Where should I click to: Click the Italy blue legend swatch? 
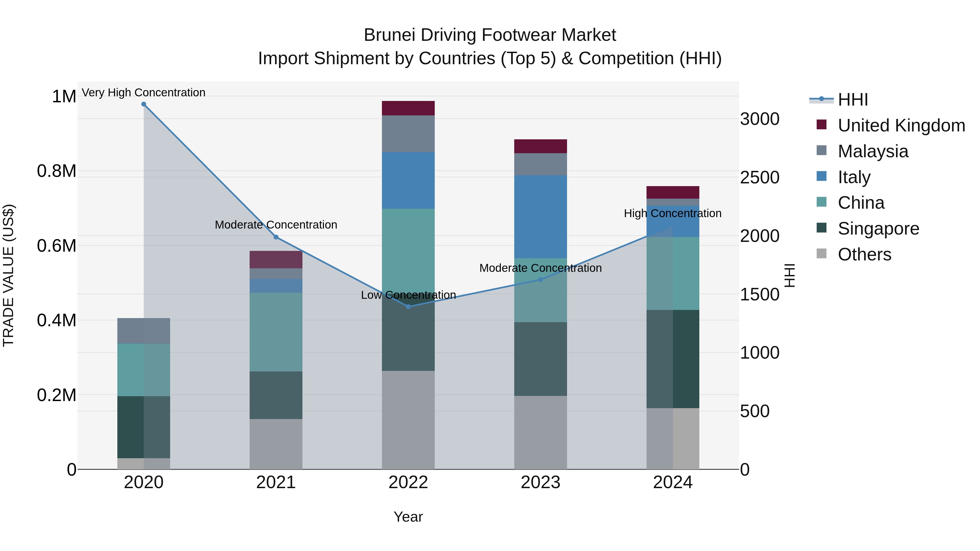tap(822, 176)
